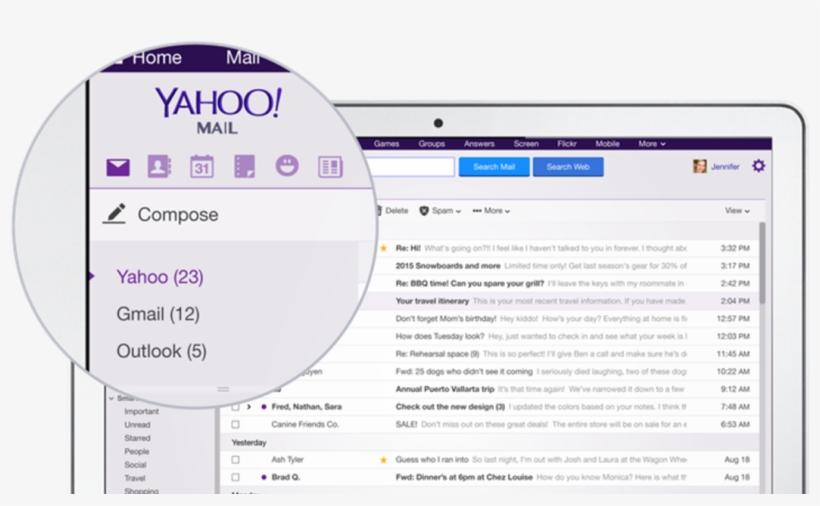Collapse the Smart Views section arrow
This screenshot has width=820, height=506.
pyautogui.click(x=111, y=398)
